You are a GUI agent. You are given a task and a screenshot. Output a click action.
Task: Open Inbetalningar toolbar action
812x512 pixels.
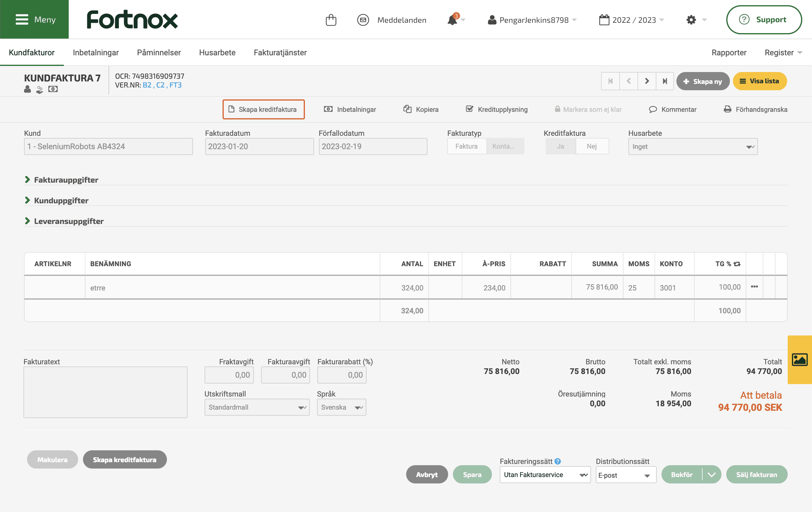350,109
